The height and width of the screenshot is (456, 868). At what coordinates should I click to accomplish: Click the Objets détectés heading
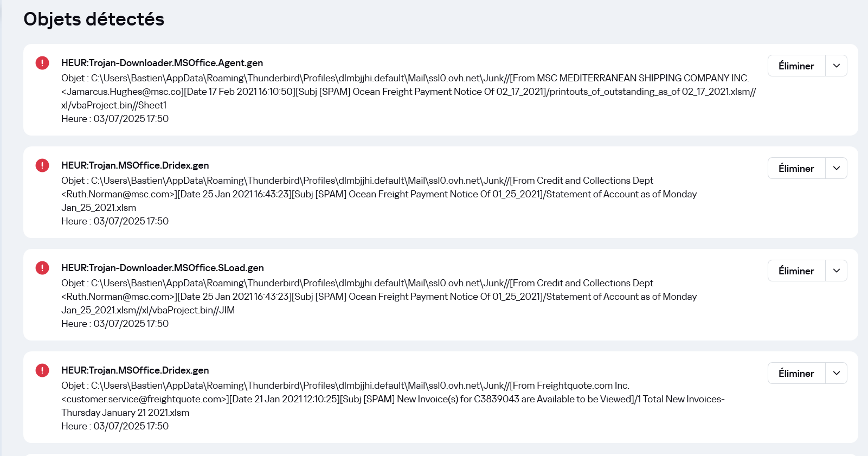94,19
